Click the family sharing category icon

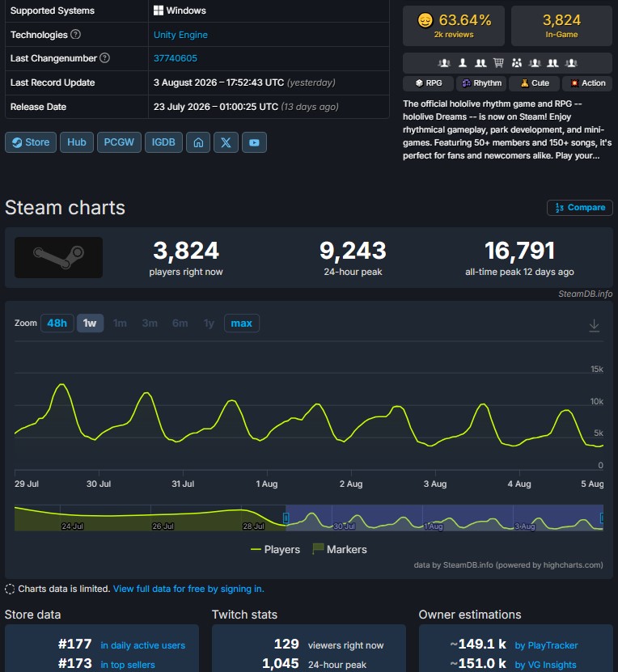[x=517, y=63]
